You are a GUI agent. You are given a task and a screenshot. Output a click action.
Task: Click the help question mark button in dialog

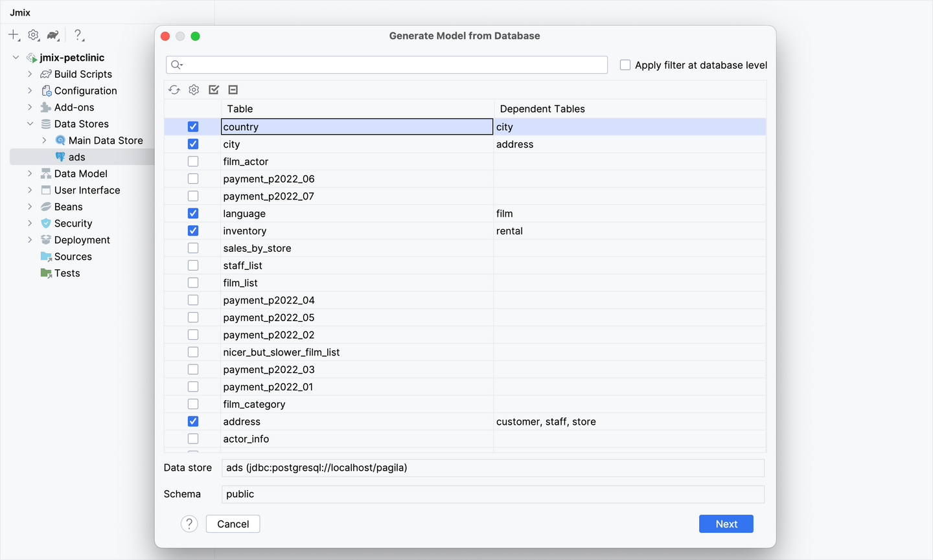pyautogui.click(x=189, y=524)
